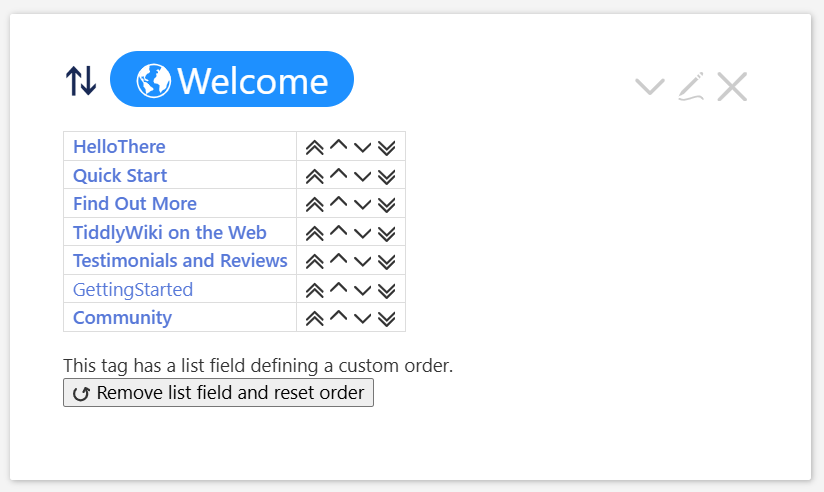Image resolution: width=824 pixels, height=492 pixels.
Task: Move GettingStarted up one position
Action: tap(338, 289)
